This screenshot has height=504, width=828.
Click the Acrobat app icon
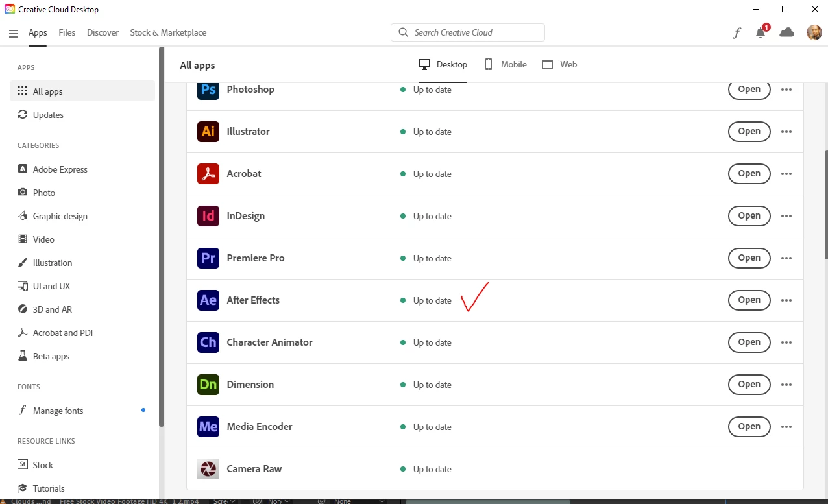tap(208, 174)
